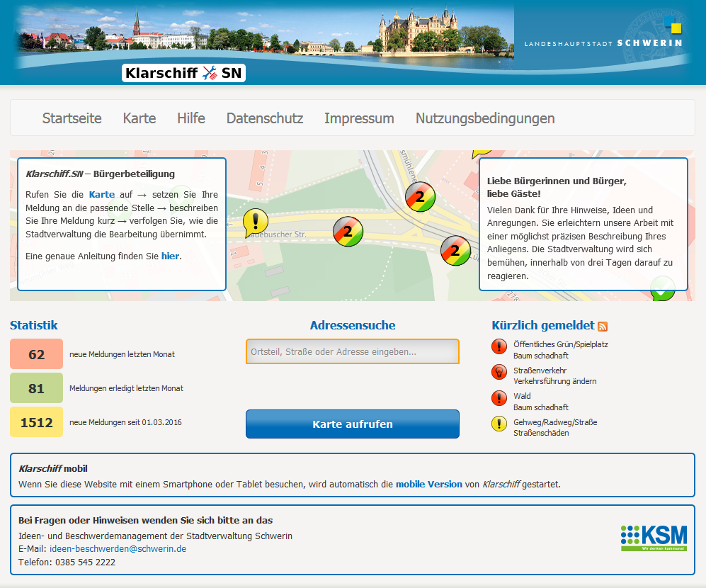Screen dimensions: 706x588
Task: Select 'Verkehrsführung ändern' report text
Action: [555, 382]
